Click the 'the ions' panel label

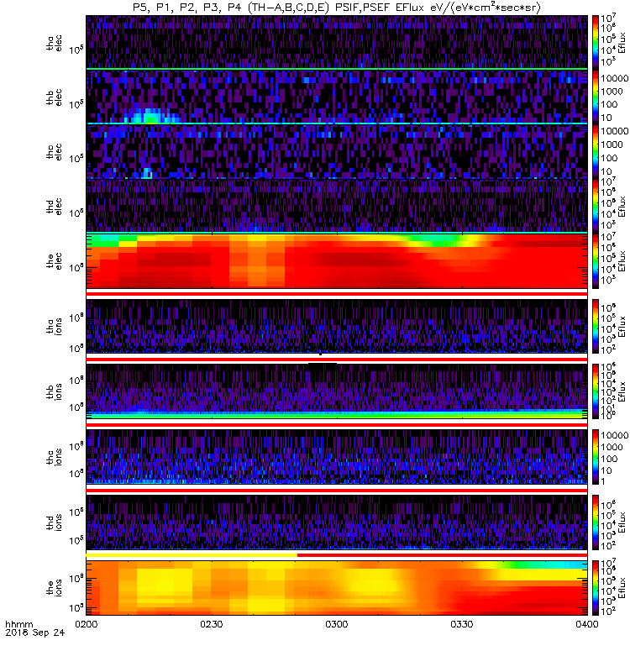click(55, 587)
